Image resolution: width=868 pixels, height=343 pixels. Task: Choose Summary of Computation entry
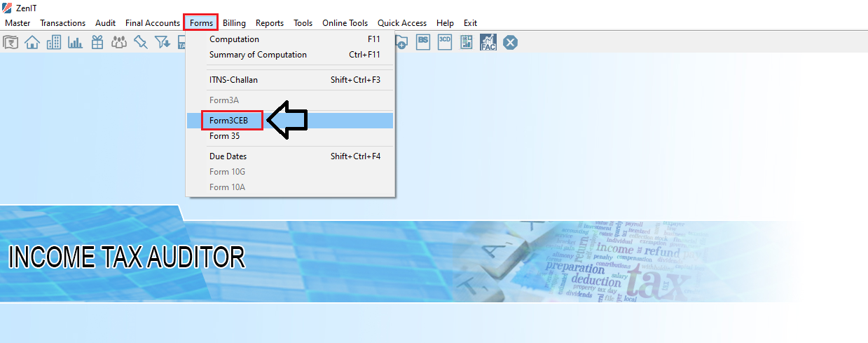pos(291,55)
